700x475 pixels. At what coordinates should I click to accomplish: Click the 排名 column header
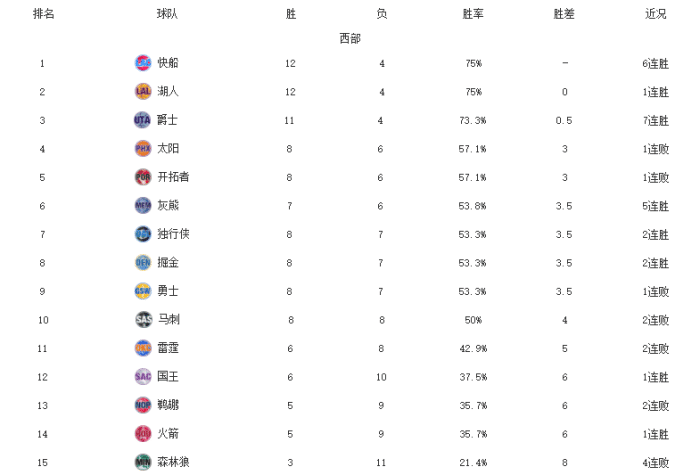point(43,14)
